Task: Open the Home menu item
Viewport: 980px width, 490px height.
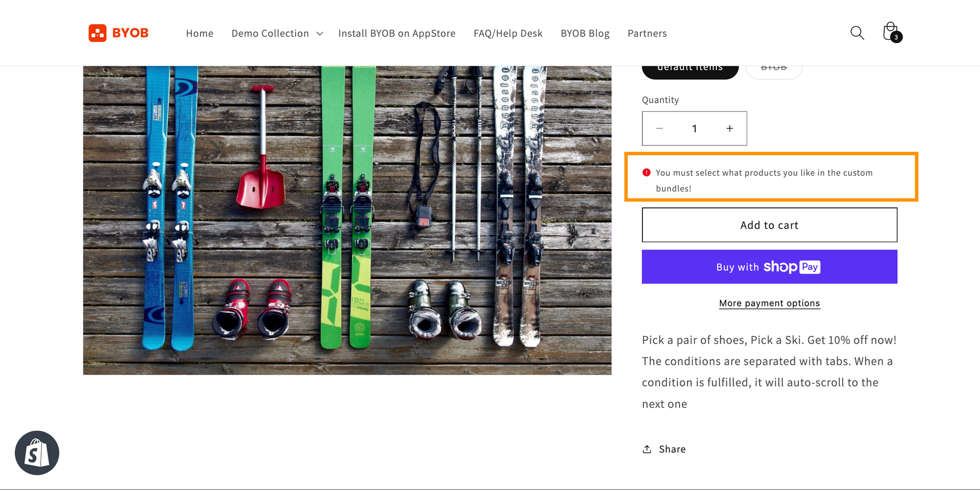Action: pyautogui.click(x=199, y=33)
